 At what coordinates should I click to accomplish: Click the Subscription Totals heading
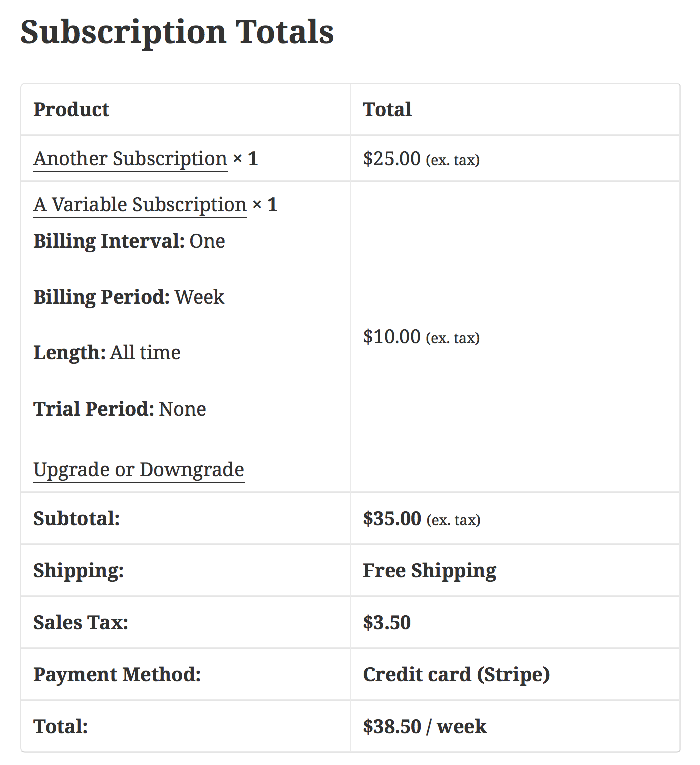point(177,32)
